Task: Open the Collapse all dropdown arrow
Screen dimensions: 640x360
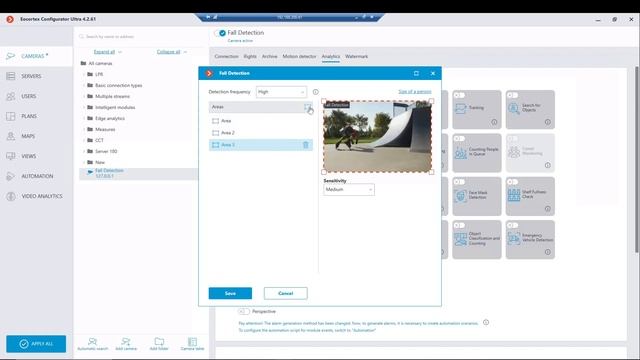Action: click(185, 52)
